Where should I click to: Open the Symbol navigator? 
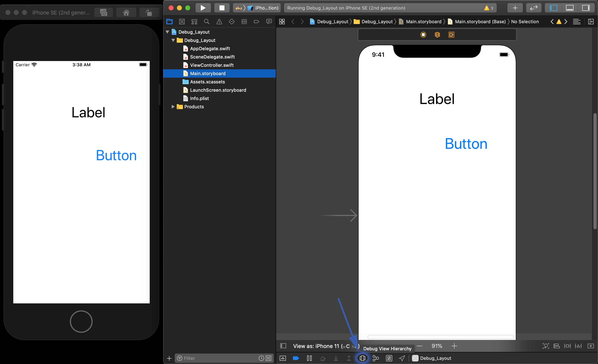(x=194, y=22)
